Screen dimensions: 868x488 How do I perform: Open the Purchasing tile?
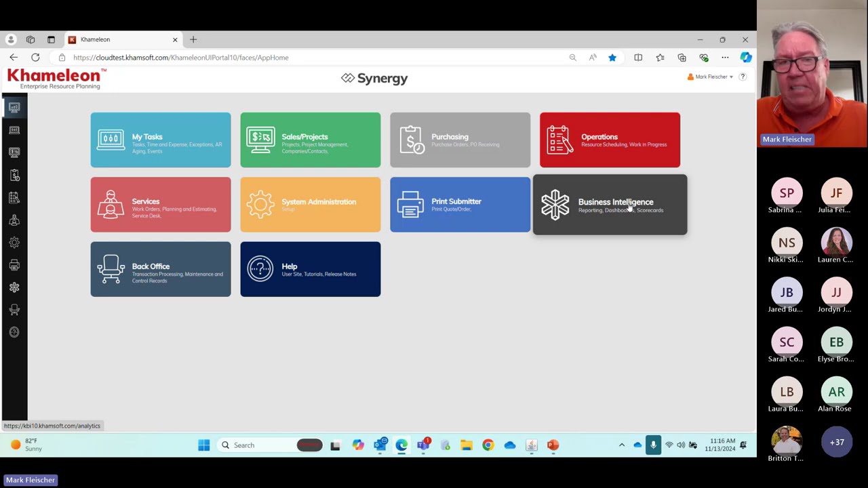[x=460, y=140]
